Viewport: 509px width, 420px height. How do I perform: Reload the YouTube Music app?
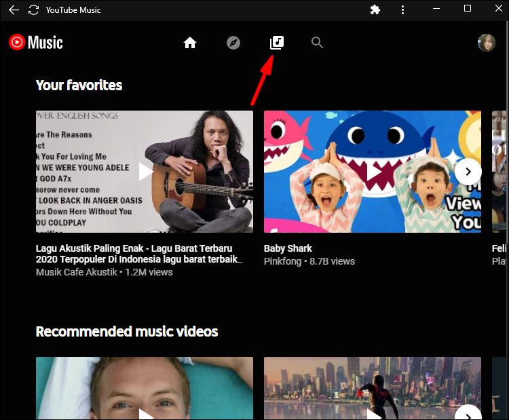point(33,9)
